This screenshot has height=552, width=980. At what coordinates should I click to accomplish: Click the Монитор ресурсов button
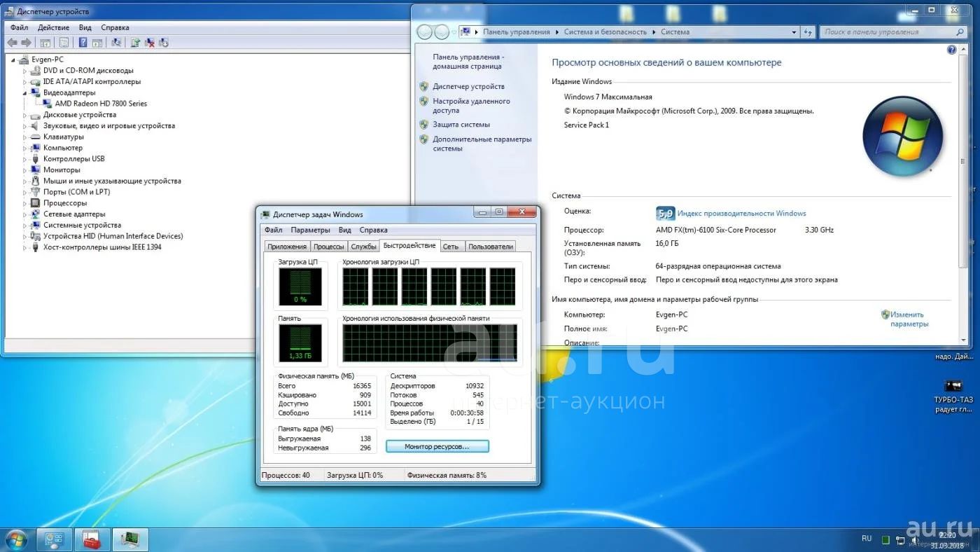pyautogui.click(x=437, y=446)
